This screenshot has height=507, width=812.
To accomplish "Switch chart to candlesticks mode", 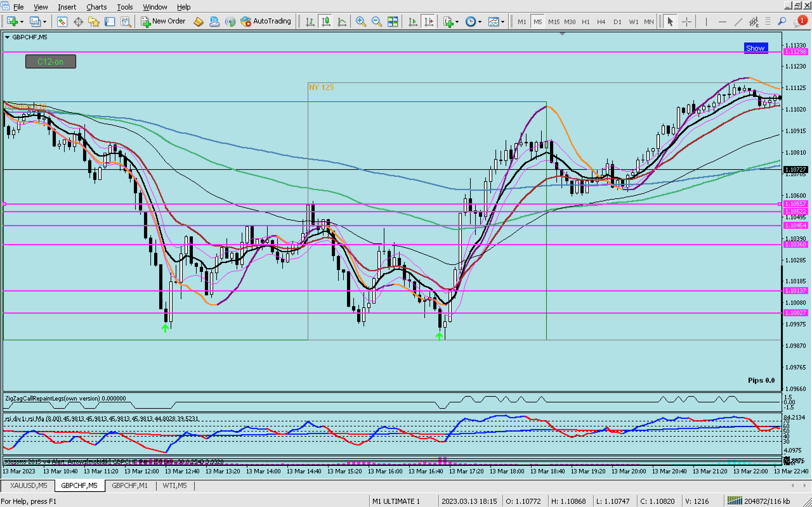I will 326,22.
